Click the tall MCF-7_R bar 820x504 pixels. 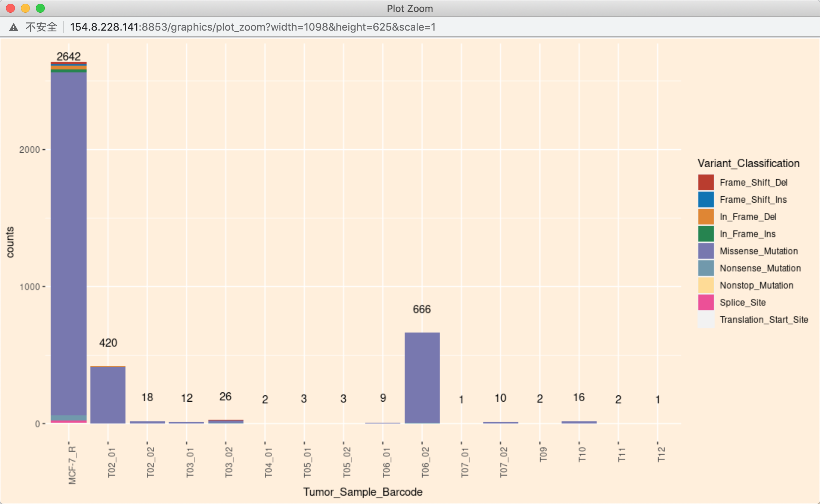69,243
